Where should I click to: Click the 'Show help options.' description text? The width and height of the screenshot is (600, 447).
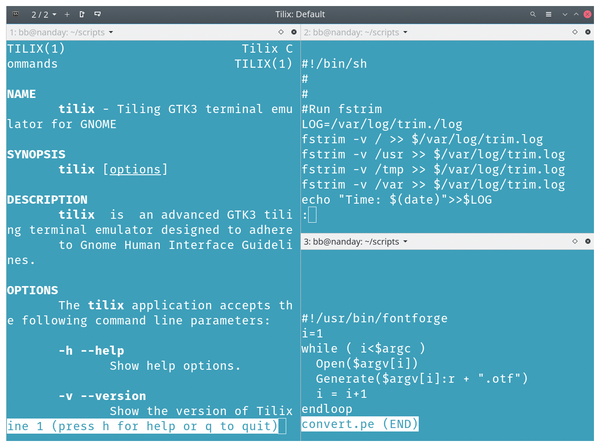click(175, 366)
